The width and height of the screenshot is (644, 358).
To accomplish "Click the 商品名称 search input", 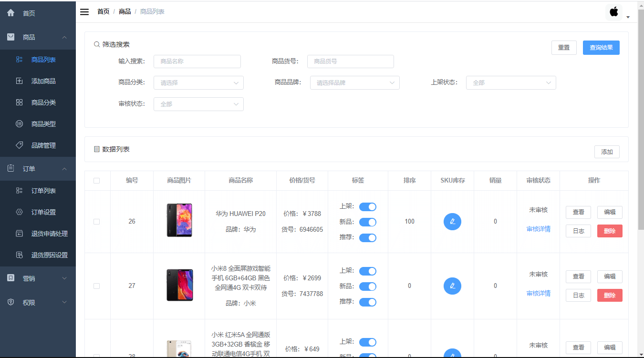I will pos(197,61).
